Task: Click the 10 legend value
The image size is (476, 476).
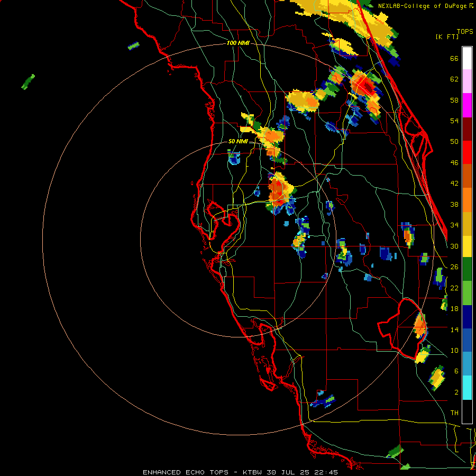Action: 454,350
